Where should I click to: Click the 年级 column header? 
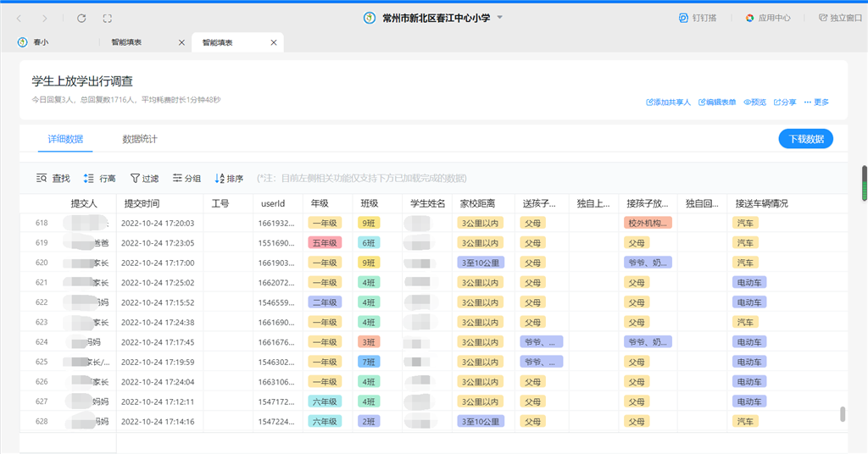(320, 203)
